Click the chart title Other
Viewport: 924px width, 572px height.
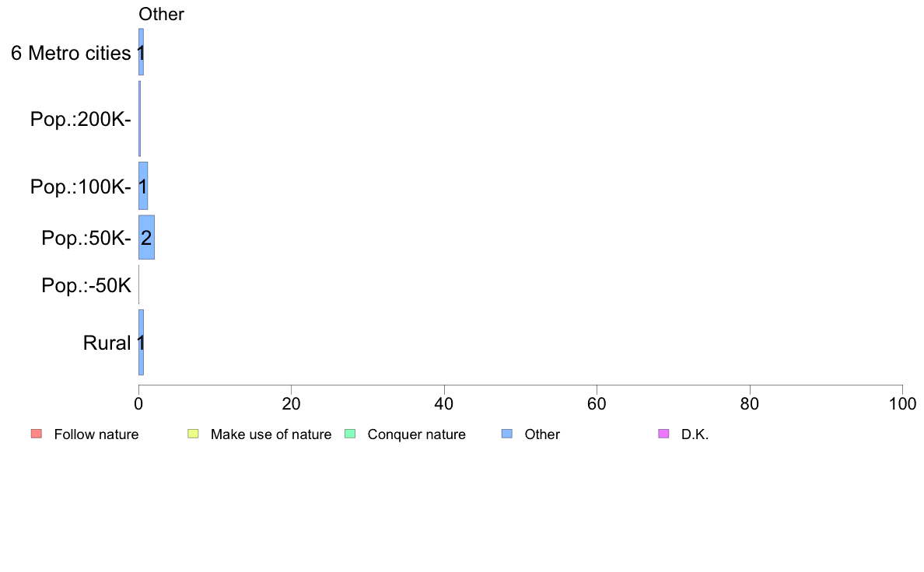pos(162,14)
